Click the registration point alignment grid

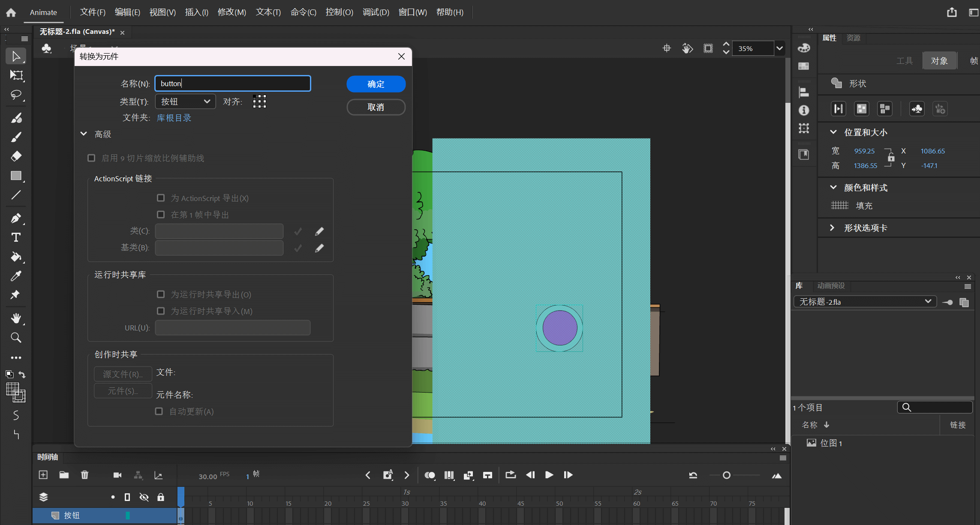259,102
